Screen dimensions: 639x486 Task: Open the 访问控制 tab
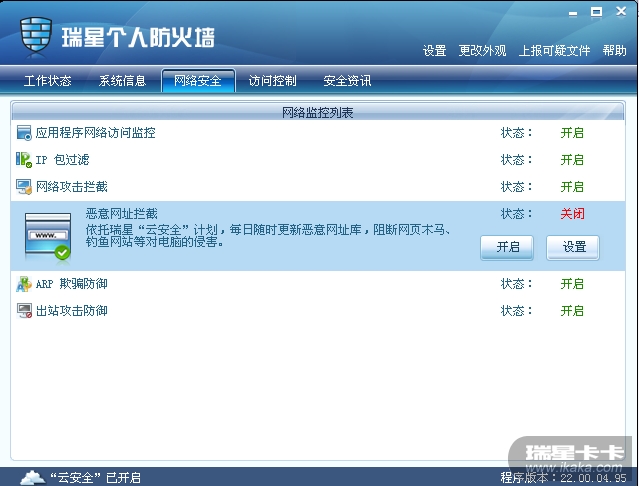[272, 81]
